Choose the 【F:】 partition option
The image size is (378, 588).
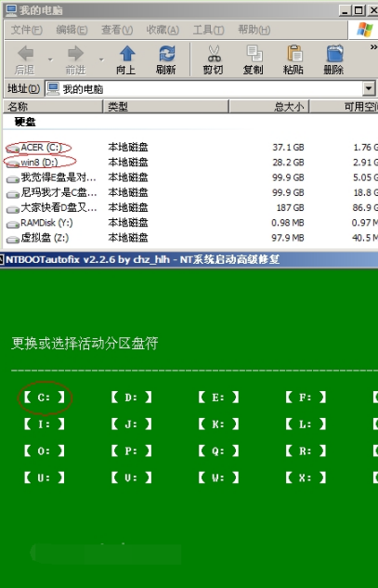pyautogui.click(x=306, y=398)
